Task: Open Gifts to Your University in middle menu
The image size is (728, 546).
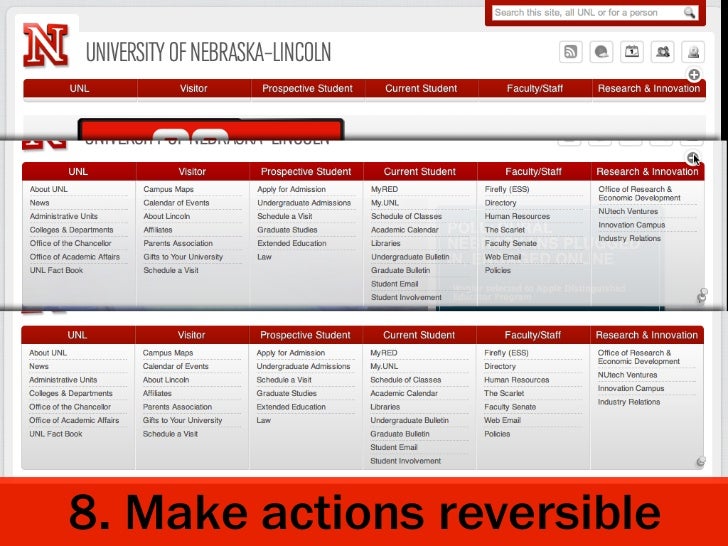Action: pos(183,256)
